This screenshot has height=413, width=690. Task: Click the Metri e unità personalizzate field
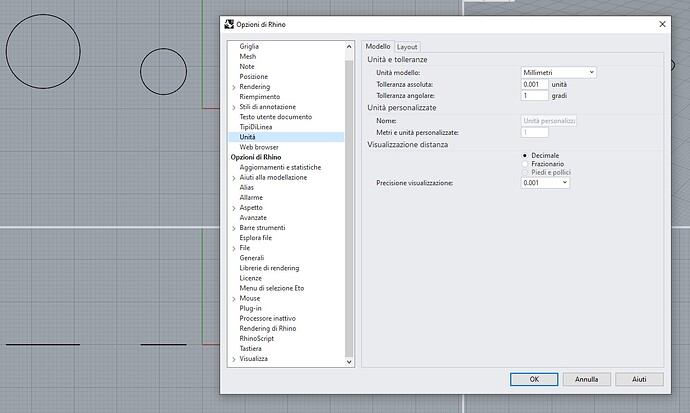(534, 132)
